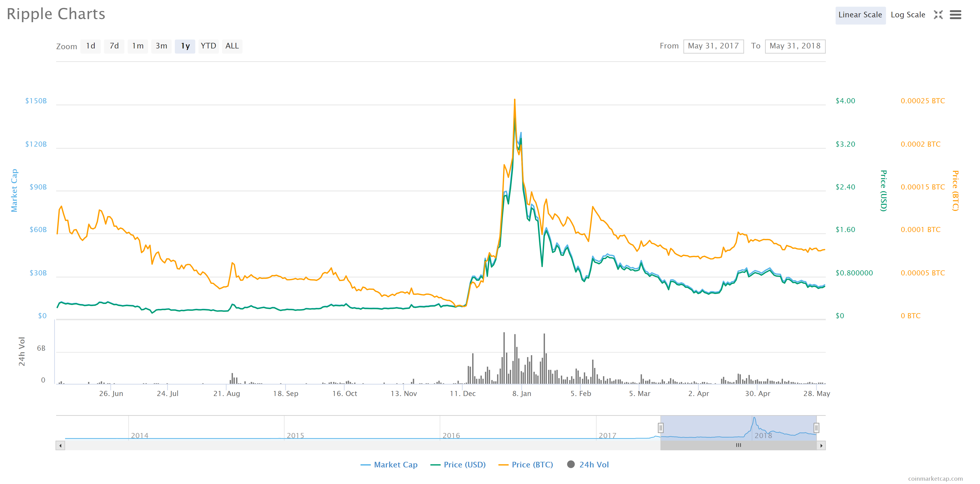Viewport: 980px width, 484px height.
Task: Select 1d zoom range
Action: [91, 46]
